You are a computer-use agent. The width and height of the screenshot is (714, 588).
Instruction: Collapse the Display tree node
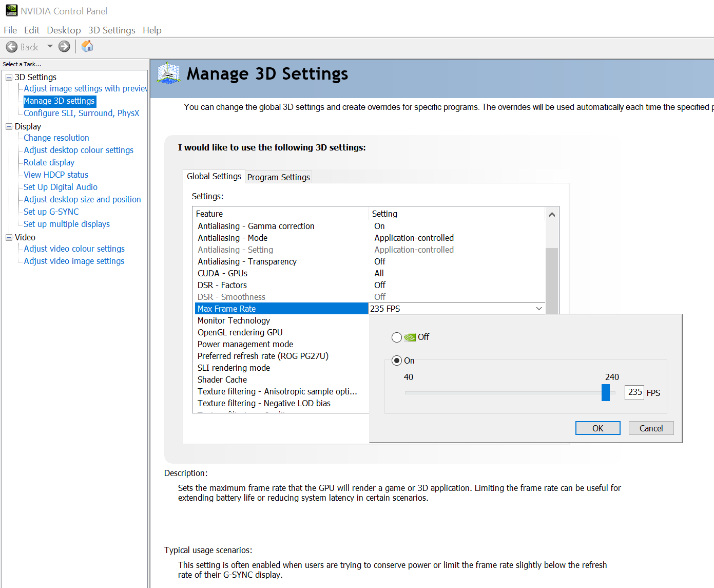9,126
